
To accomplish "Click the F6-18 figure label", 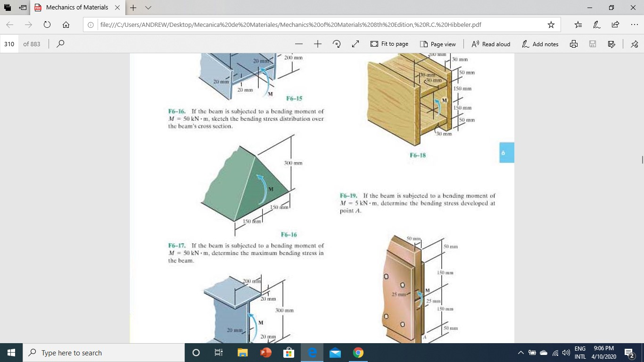I will [418, 155].
